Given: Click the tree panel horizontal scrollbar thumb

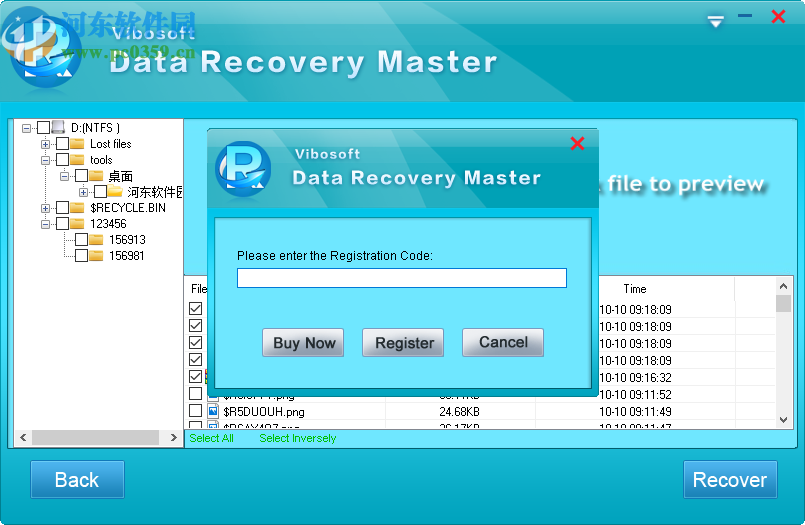Looking at the screenshot, I should coord(95,437).
